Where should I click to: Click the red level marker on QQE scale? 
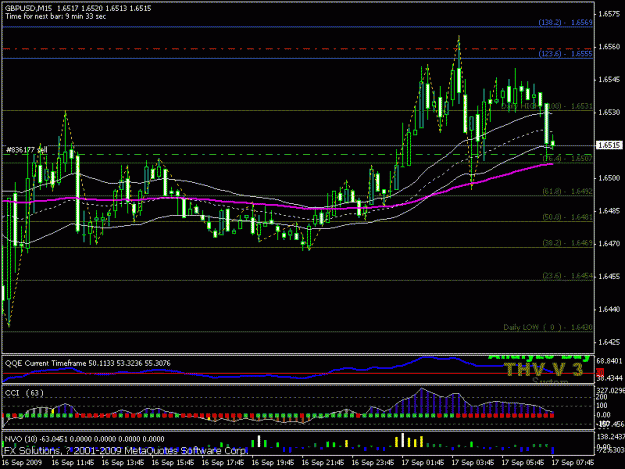click(x=600, y=372)
